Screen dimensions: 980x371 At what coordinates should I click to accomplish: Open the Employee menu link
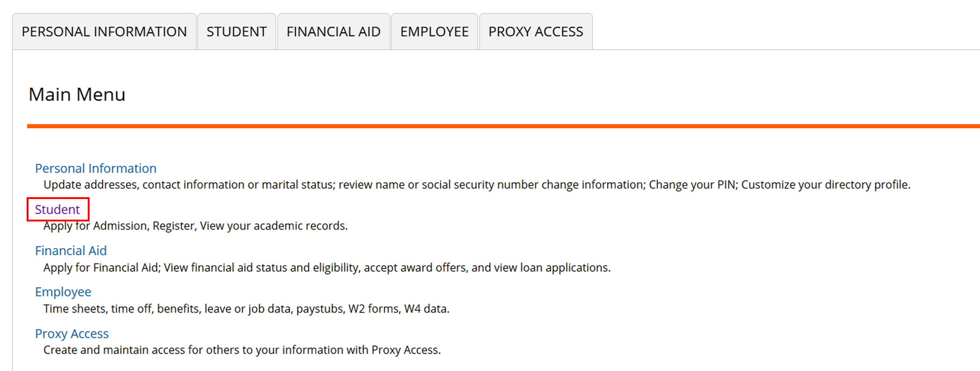63,292
